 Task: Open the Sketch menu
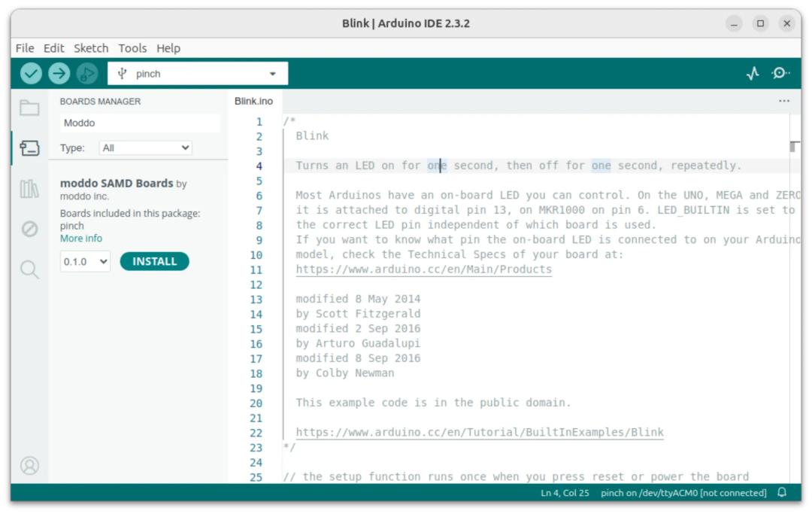pos(91,48)
